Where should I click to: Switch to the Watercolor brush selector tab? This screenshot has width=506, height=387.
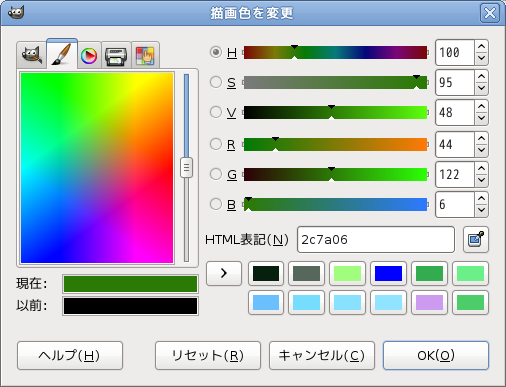(x=62, y=54)
